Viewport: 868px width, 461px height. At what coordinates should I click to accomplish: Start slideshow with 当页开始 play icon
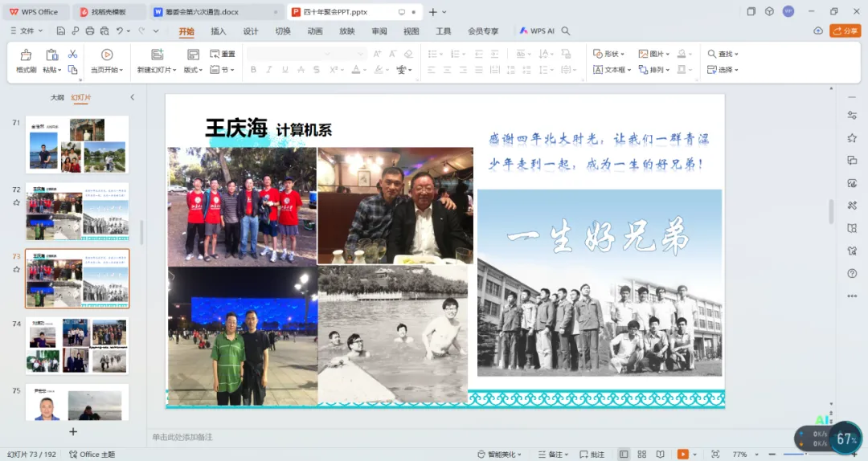(x=107, y=55)
